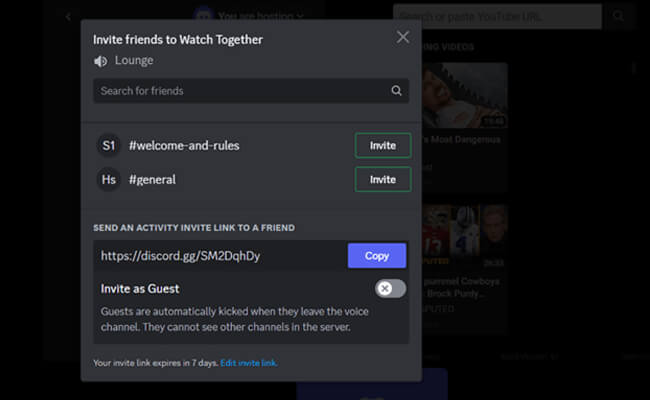Close the Invite friends dialog

coord(403,37)
